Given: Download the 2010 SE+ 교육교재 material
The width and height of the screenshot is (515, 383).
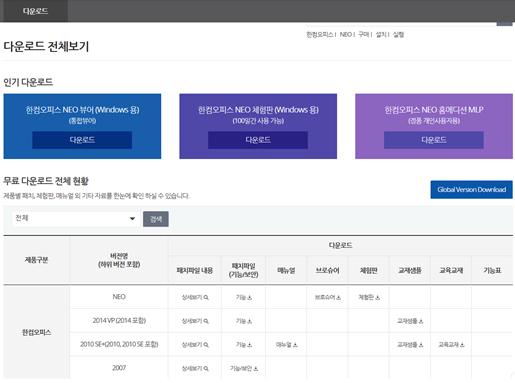Looking at the screenshot, I should [451, 344].
